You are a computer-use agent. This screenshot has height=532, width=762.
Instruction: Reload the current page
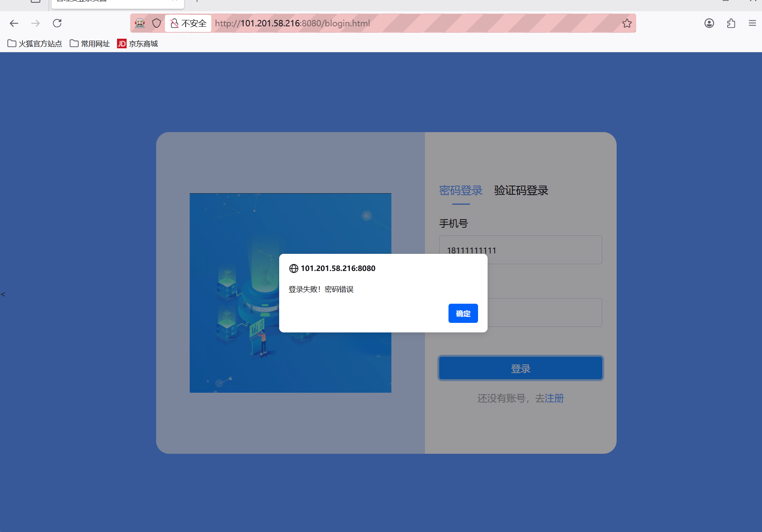click(x=57, y=23)
